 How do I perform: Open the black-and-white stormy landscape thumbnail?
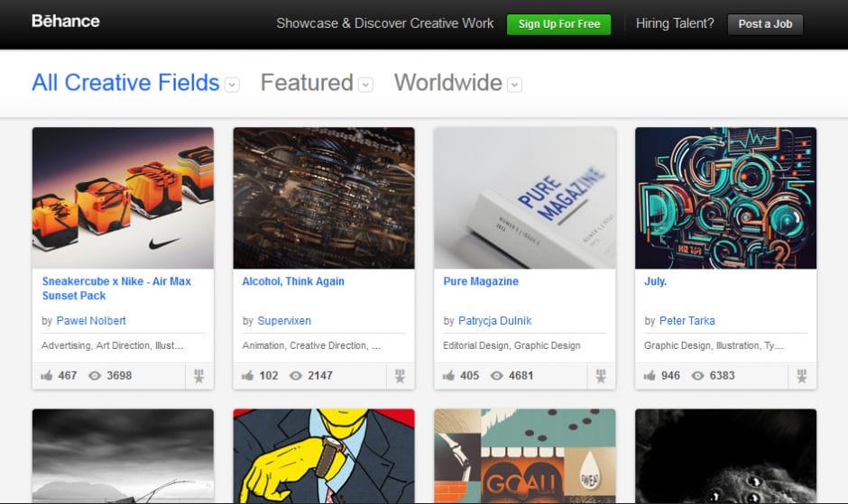123,456
